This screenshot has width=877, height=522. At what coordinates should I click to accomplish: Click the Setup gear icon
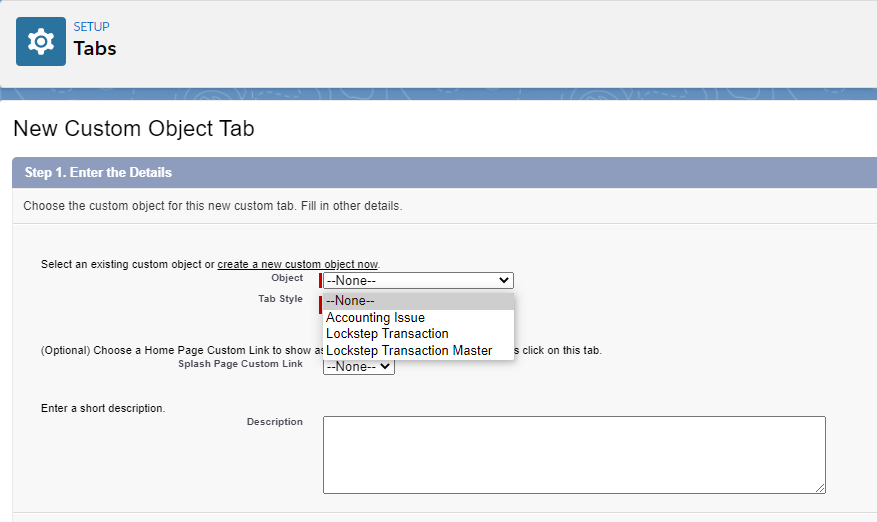(x=41, y=41)
